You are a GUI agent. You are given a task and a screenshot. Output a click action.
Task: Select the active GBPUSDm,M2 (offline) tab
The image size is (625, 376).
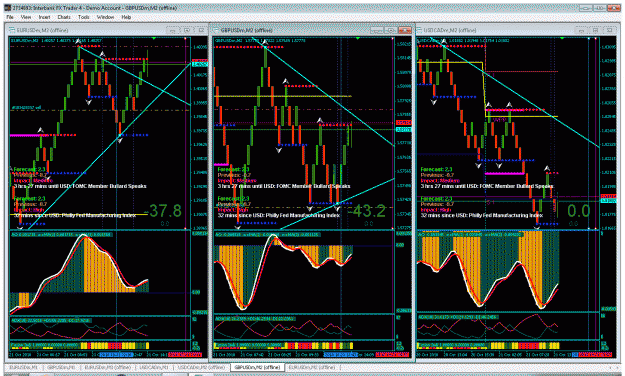click(257, 367)
